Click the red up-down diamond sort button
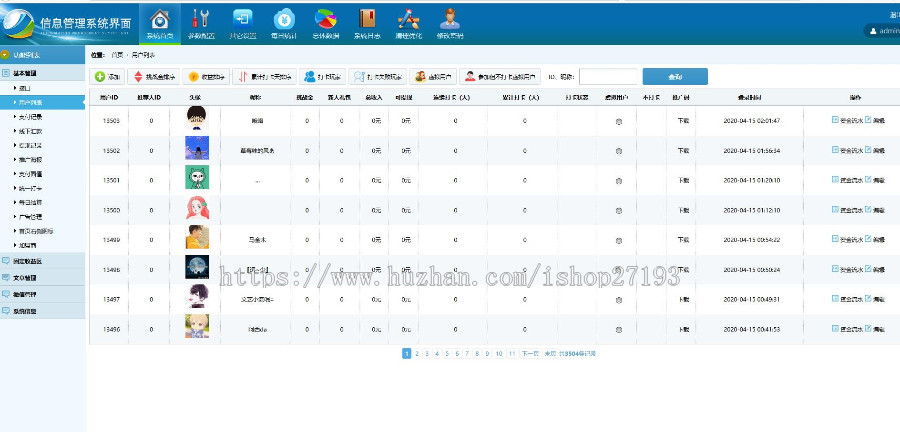This screenshot has width=900, height=432. tap(154, 77)
